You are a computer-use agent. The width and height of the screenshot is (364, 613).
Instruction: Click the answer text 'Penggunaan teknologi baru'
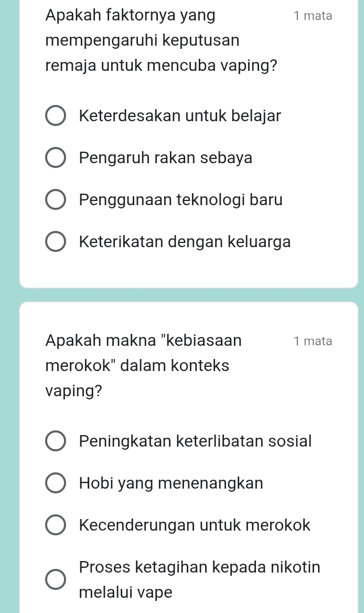(180, 199)
